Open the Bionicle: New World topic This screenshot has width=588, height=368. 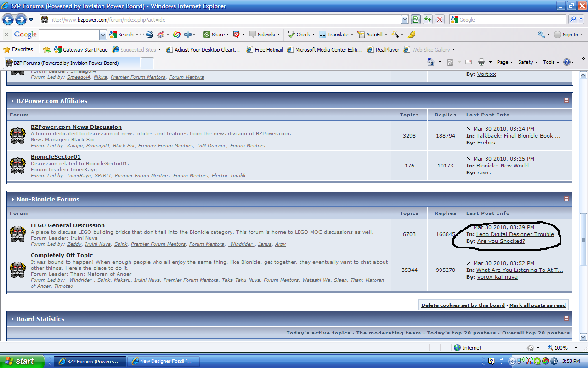click(x=503, y=166)
